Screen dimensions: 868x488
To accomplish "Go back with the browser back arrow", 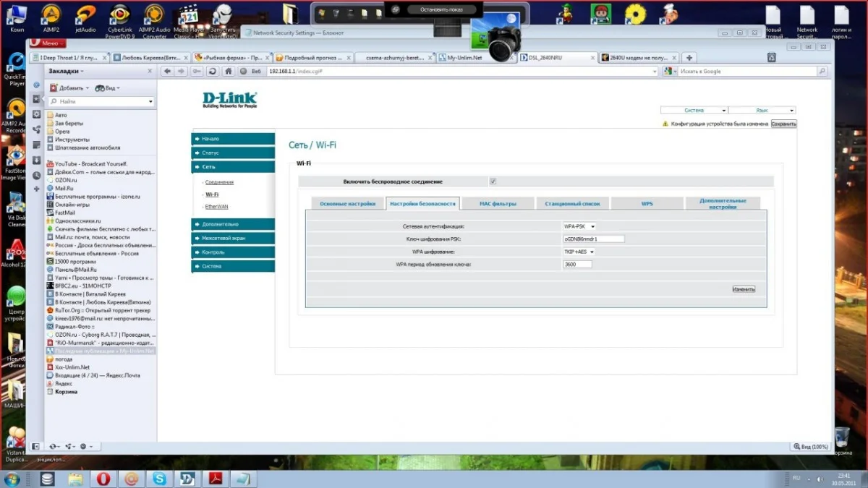I will 167,71.
